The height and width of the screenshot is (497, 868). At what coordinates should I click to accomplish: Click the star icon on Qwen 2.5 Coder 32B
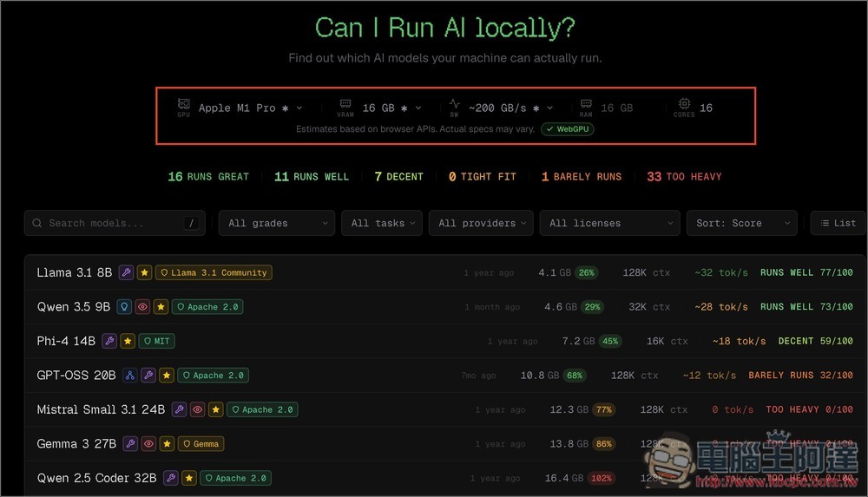pos(188,478)
